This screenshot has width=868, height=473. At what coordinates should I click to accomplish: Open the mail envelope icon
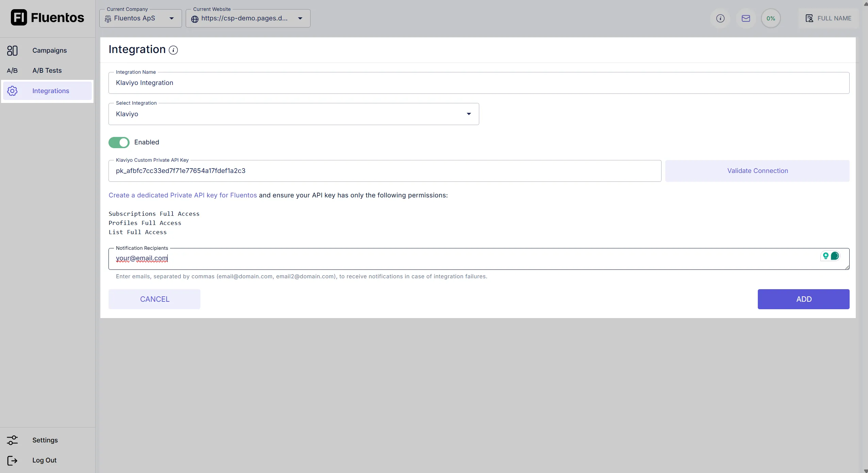coord(746,18)
